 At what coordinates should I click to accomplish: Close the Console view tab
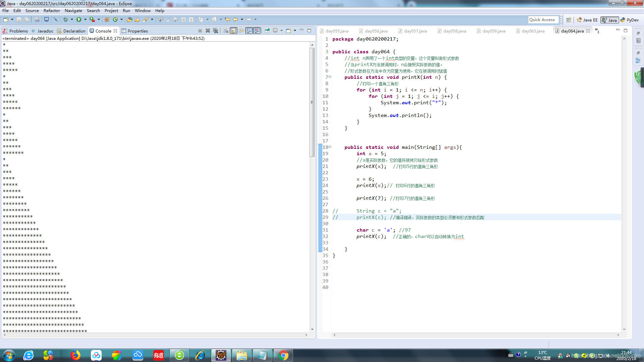[x=115, y=31]
